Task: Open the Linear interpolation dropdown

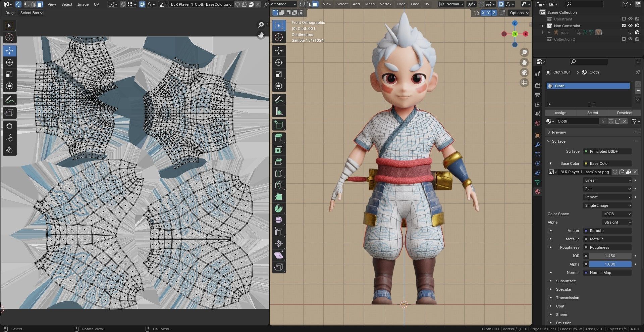Action: pos(607,180)
